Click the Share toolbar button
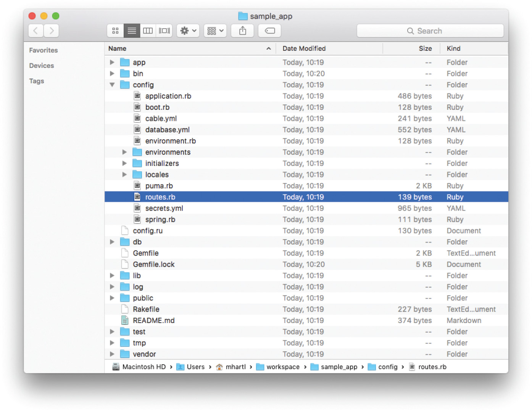This screenshot has height=410, width=532. 243,31
